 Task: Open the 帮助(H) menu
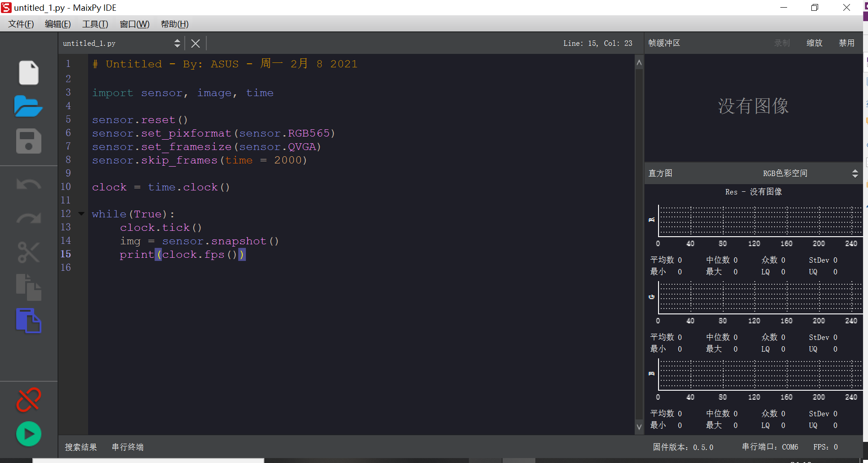[174, 24]
